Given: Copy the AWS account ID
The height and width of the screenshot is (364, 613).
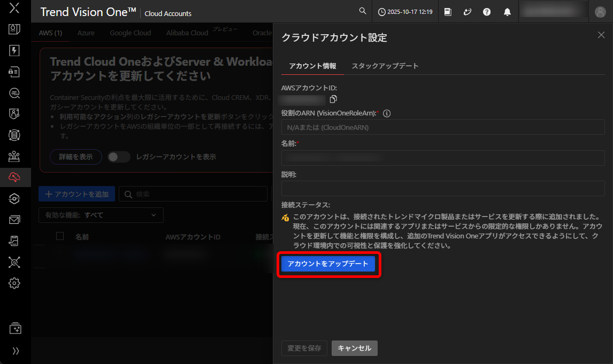Looking at the screenshot, I should click(x=333, y=99).
